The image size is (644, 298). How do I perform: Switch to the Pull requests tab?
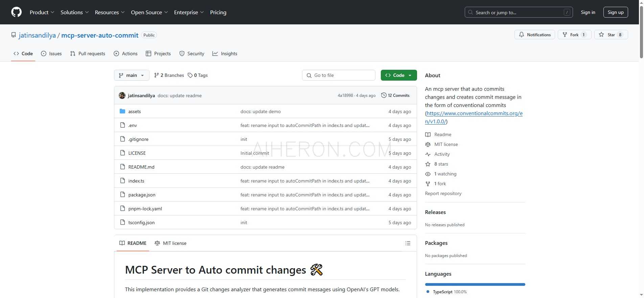coord(88,54)
